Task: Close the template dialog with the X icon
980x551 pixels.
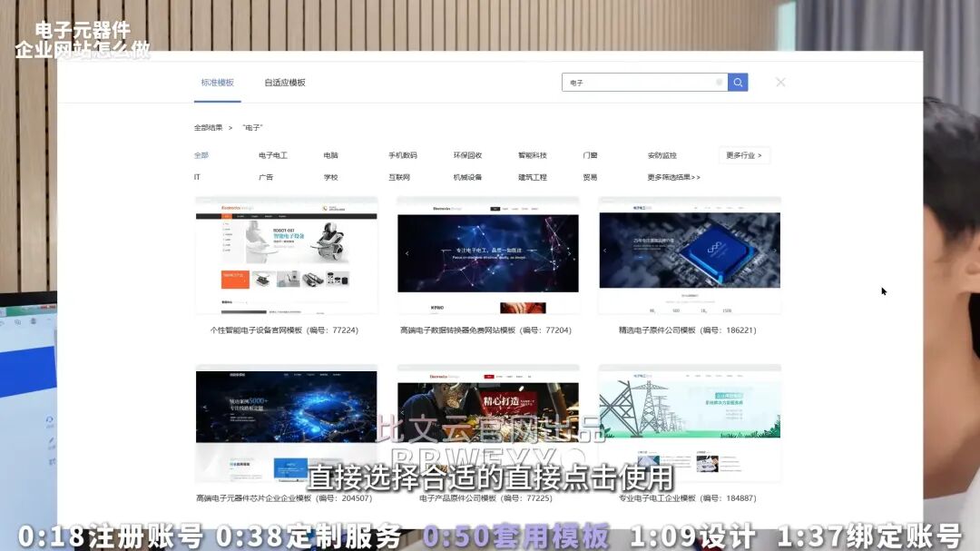Action: 780,83
